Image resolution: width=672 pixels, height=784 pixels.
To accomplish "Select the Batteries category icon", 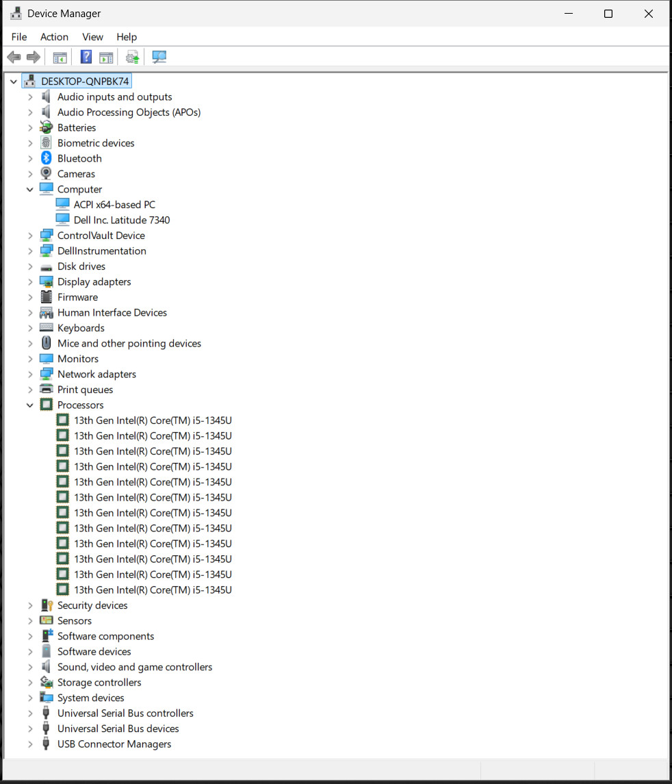I will [47, 127].
